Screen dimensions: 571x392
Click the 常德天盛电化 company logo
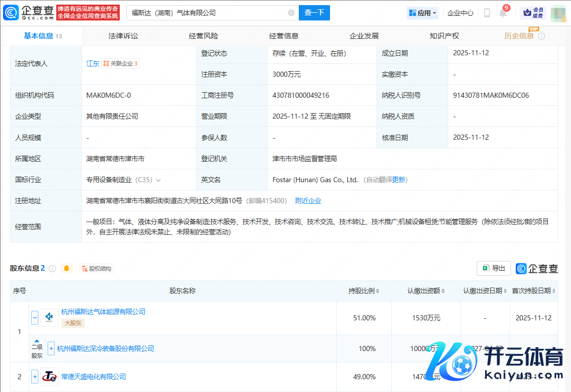pos(50,377)
